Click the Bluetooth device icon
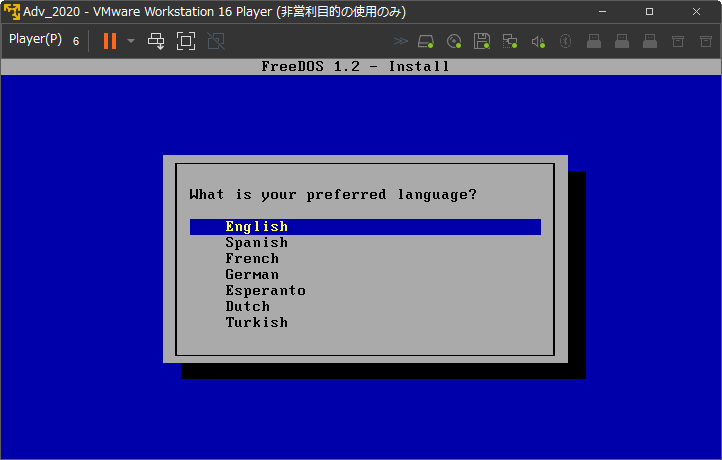The image size is (722, 460). click(x=565, y=41)
